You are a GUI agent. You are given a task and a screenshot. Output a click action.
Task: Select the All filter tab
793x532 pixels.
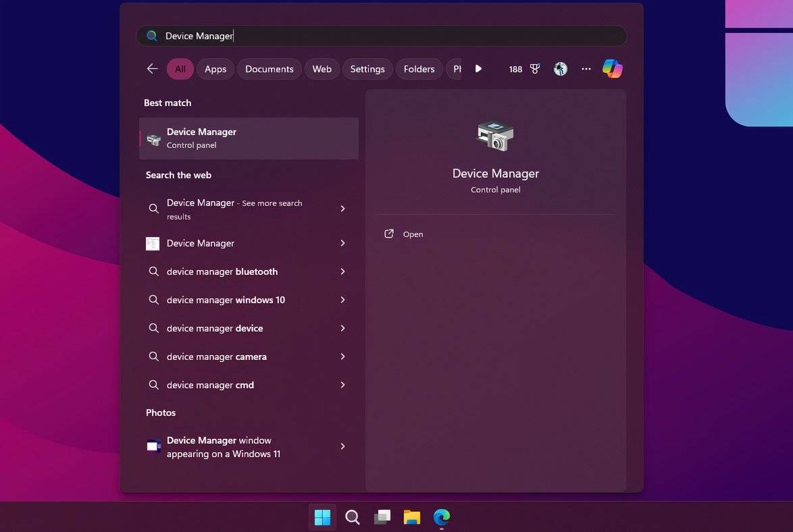pos(180,69)
